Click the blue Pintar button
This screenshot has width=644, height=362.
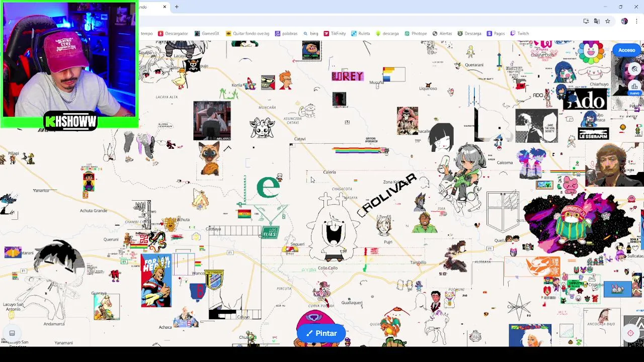pyautogui.click(x=321, y=333)
